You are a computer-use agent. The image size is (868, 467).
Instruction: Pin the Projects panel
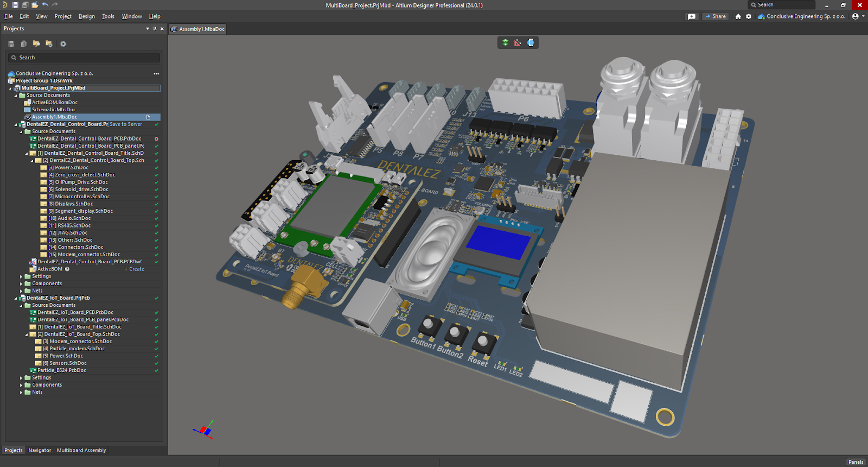(155, 29)
